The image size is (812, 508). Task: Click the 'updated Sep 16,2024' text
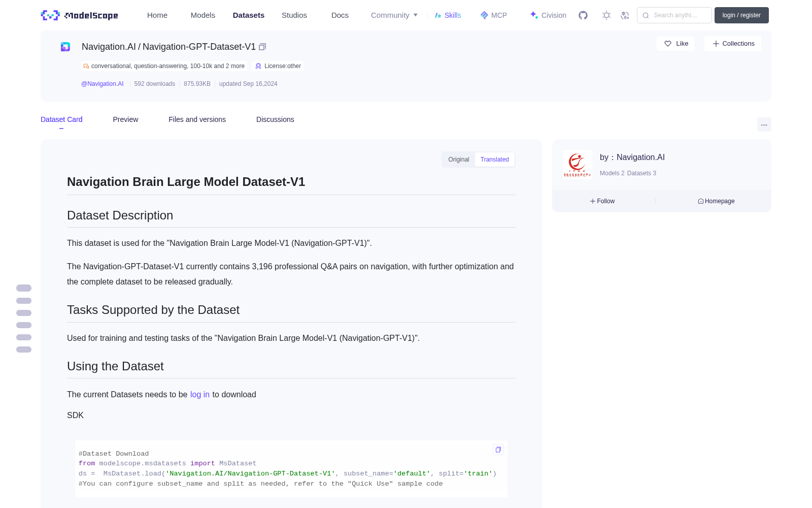(x=248, y=84)
